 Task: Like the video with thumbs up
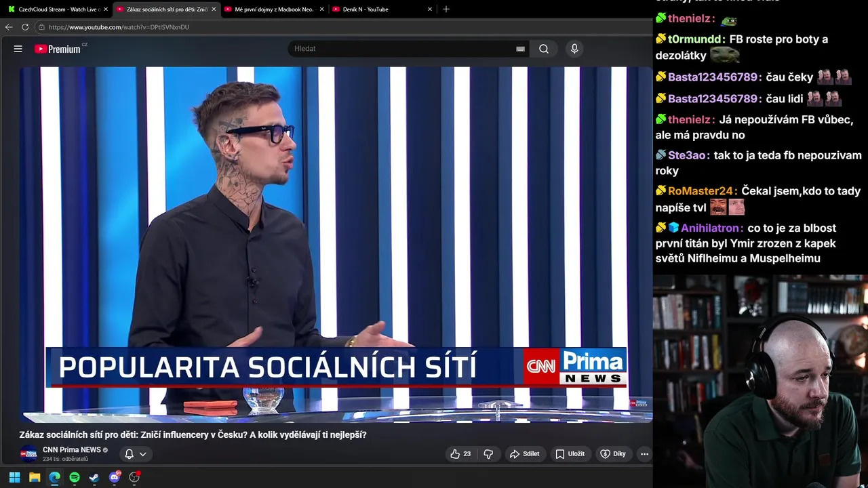[x=460, y=454]
